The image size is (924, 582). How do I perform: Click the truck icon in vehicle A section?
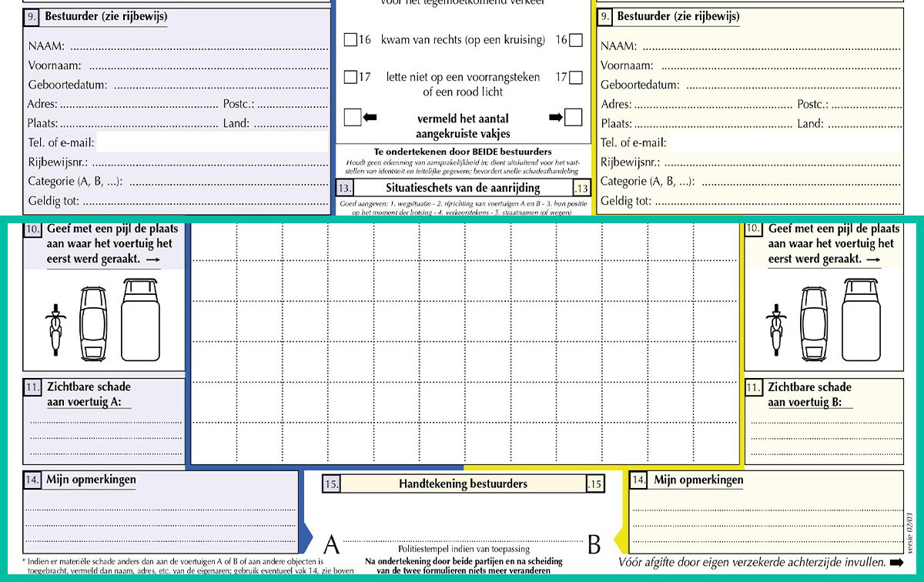[141, 320]
